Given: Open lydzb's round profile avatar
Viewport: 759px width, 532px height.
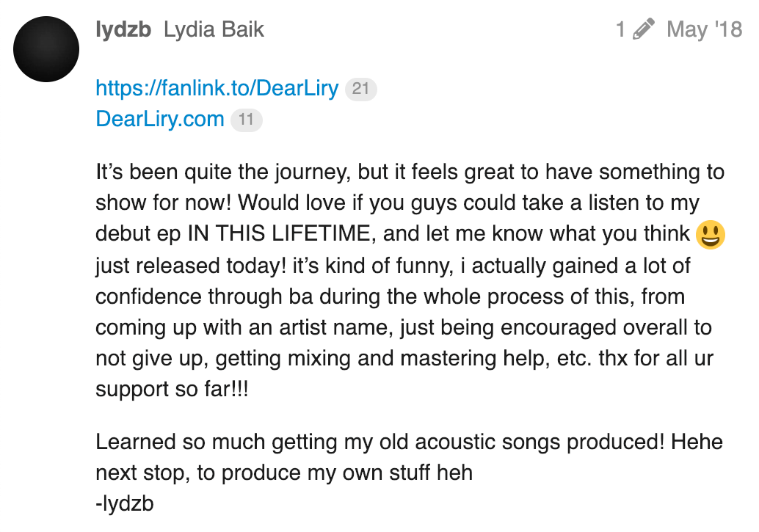Looking at the screenshot, I should (x=46, y=49).
